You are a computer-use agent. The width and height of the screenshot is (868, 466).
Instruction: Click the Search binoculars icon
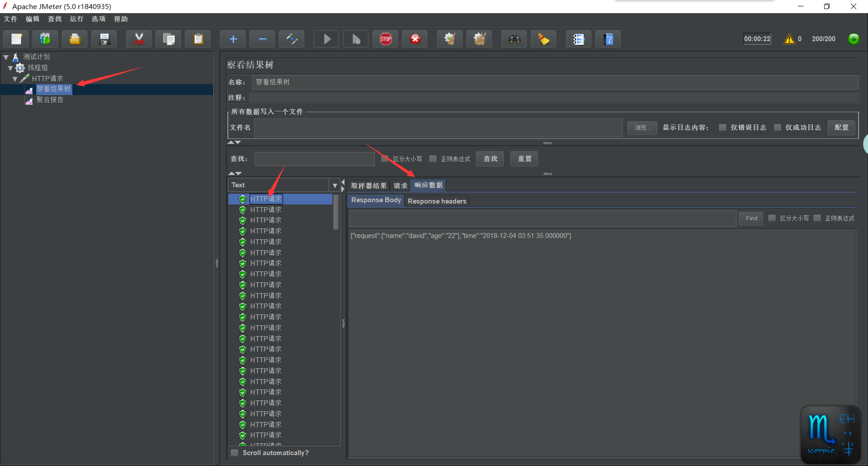click(x=514, y=39)
